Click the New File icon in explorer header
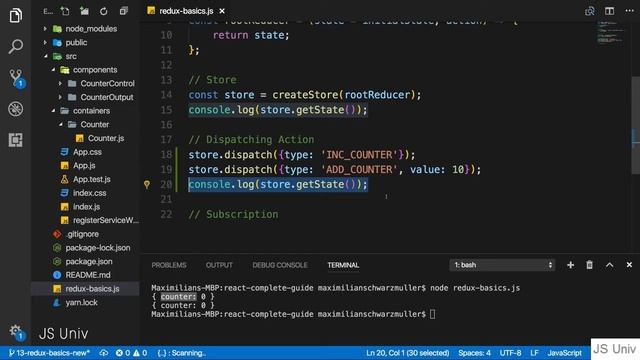Screen dimensions: 640x360 coord(65,11)
